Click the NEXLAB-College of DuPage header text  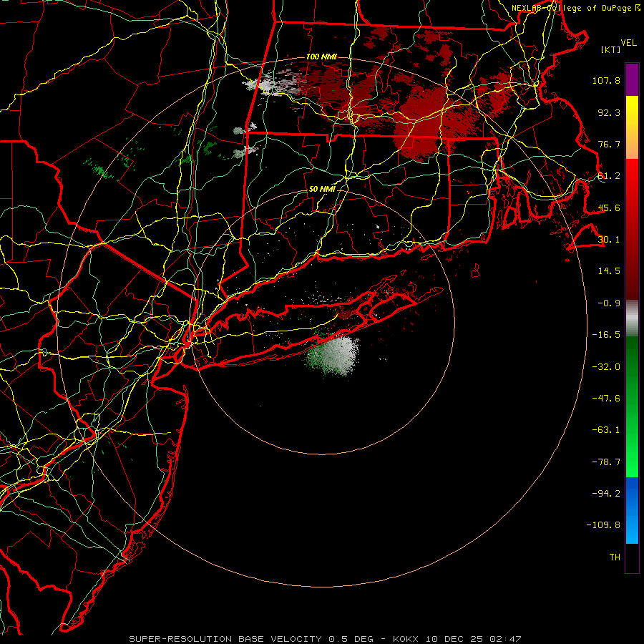point(575,8)
